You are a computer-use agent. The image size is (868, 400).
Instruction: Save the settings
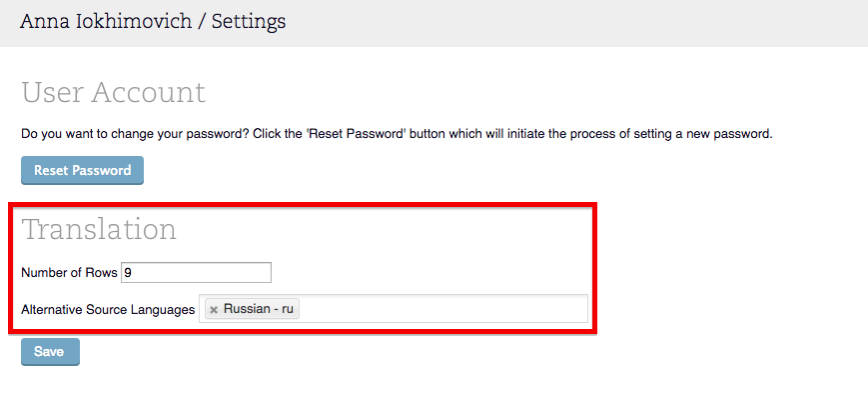(50, 352)
